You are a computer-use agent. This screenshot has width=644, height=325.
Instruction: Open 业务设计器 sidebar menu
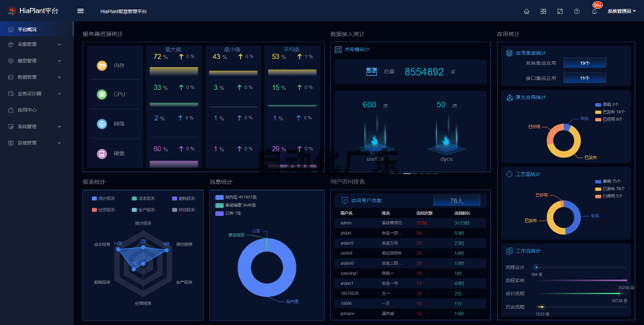(x=36, y=93)
